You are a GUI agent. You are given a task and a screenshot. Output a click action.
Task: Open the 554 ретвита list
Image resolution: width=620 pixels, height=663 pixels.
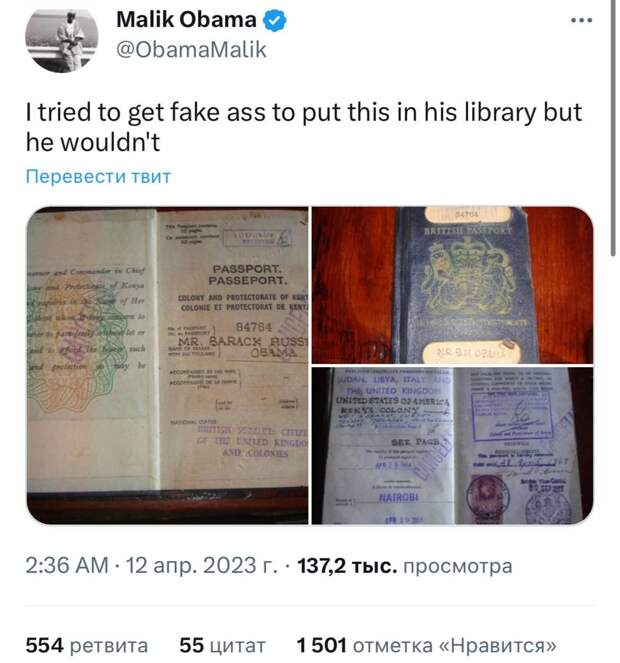click(x=87, y=645)
